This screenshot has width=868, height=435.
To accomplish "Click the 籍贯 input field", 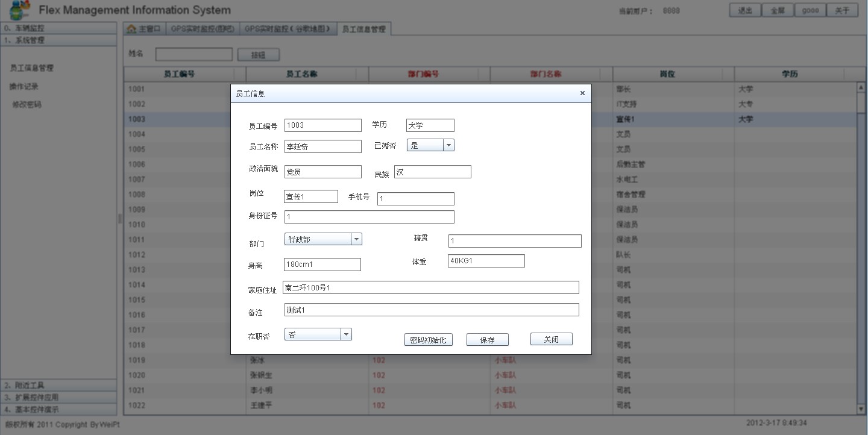I will point(515,241).
